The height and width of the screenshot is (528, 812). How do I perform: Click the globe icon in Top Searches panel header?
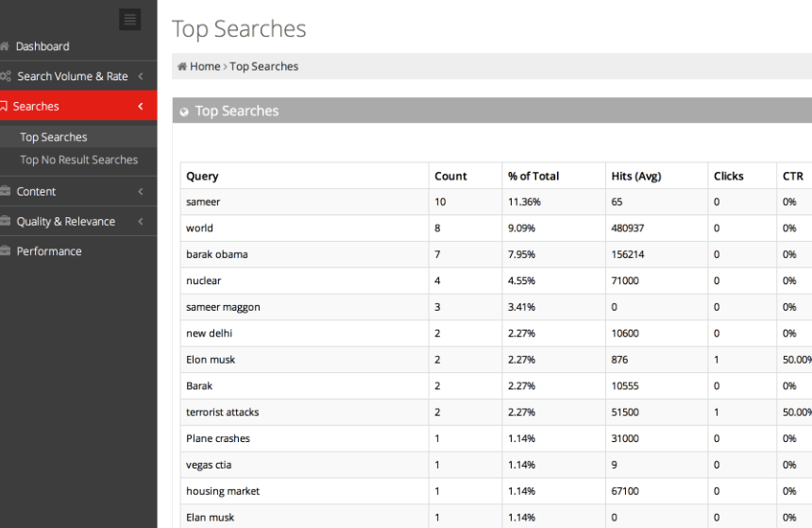[x=184, y=111]
